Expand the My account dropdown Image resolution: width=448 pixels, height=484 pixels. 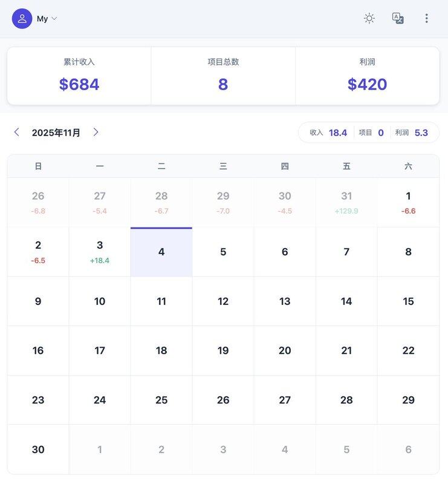point(47,19)
